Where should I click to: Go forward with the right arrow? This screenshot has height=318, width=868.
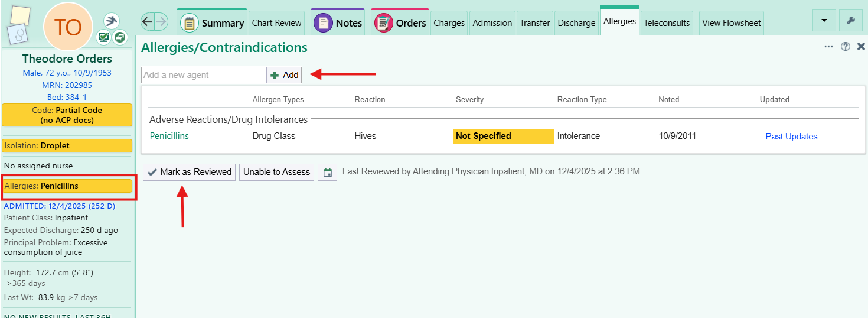(161, 22)
